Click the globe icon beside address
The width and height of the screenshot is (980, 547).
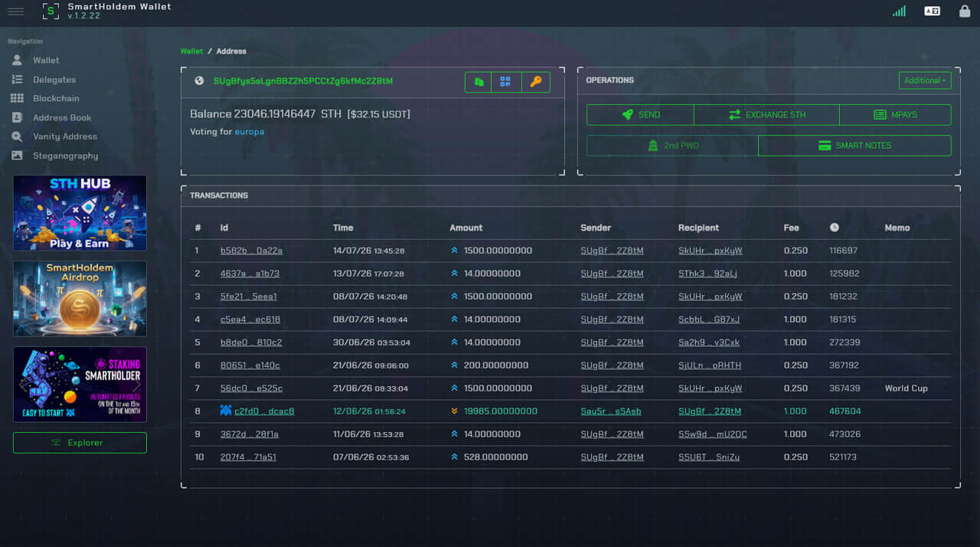200,81
